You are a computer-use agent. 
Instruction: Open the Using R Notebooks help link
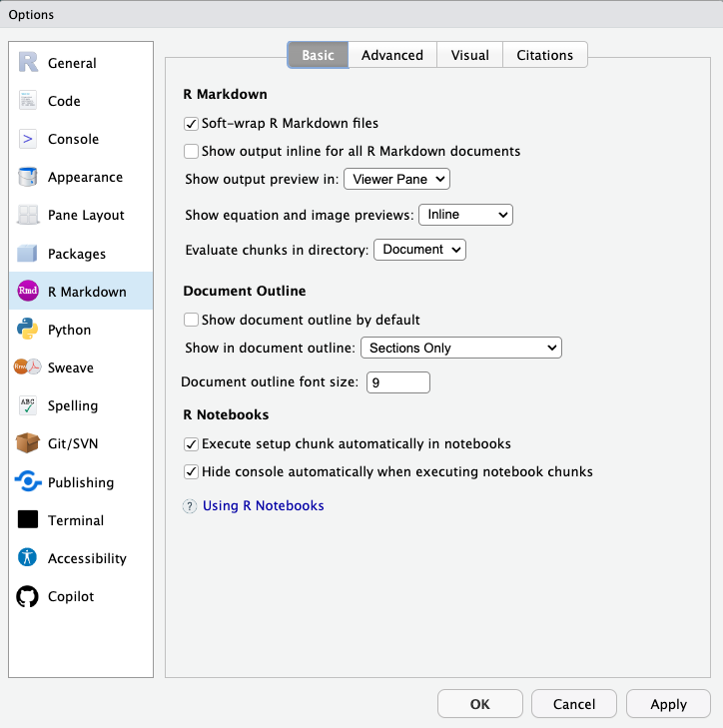[x=263, y=506]
